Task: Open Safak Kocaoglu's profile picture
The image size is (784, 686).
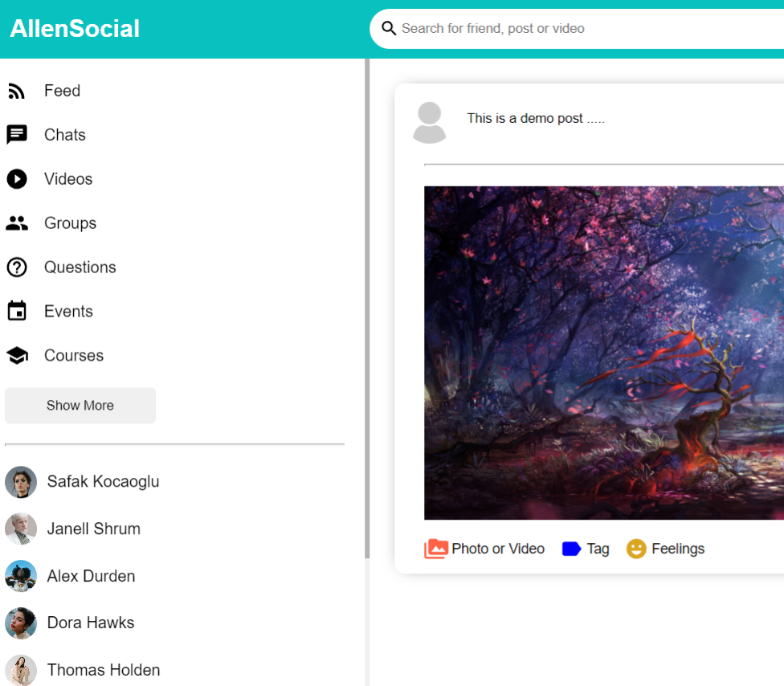Action: pos(21,482)
